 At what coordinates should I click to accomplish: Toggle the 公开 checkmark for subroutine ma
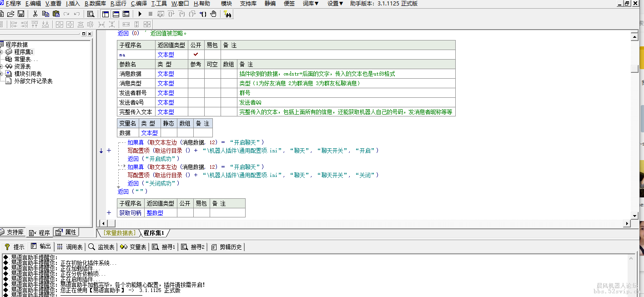point(196,55)
